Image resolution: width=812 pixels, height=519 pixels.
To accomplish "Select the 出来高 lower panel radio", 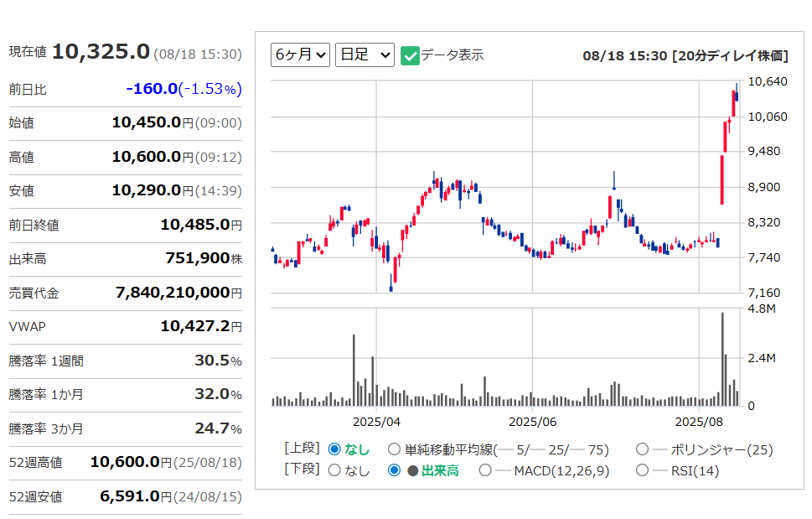I will [395, 470].
